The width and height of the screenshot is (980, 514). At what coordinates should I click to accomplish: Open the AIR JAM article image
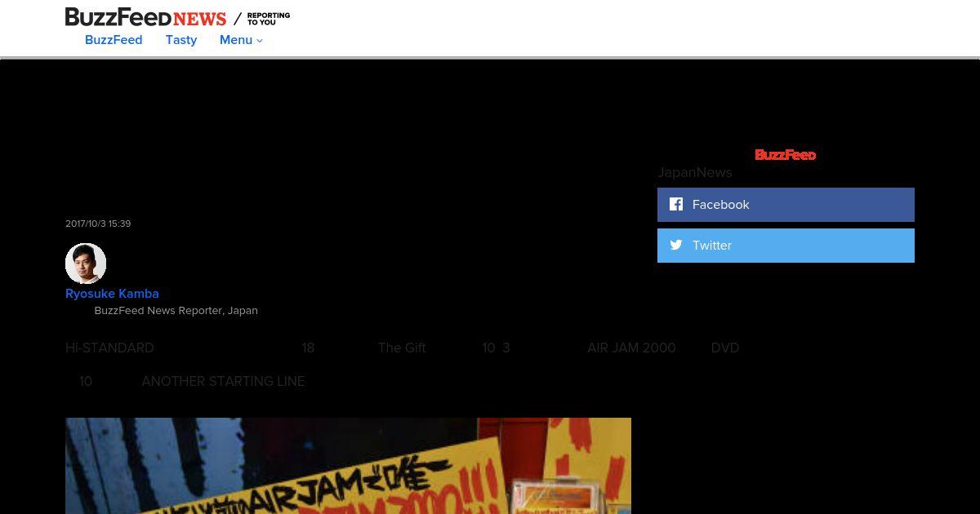click(348, 466)
